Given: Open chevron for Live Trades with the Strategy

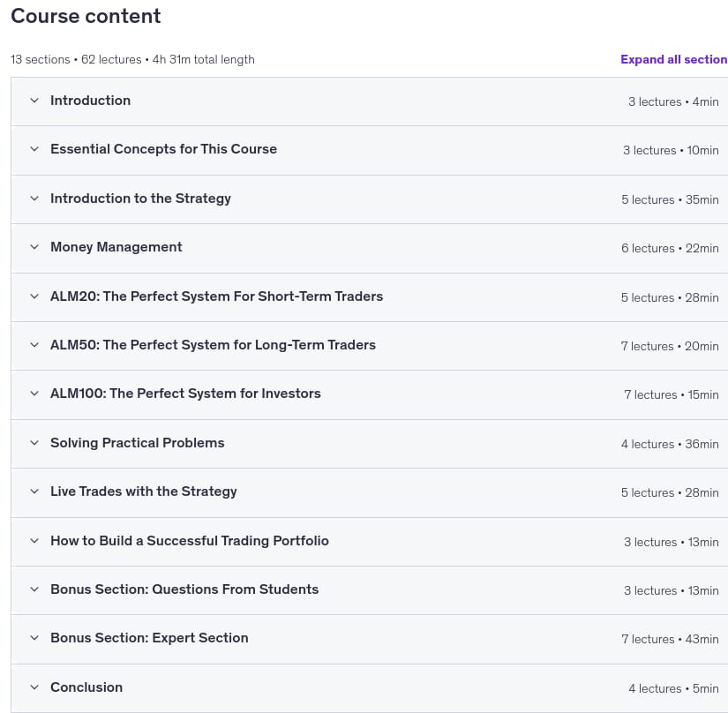Looking at the screenshot, I should (34, 492).
